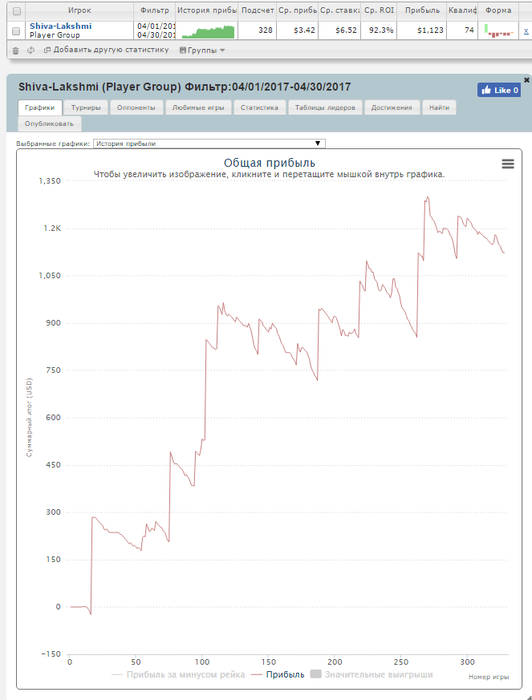Click the Форма mini chart
This screenshot has height=700, width=532.
[499, 31]
